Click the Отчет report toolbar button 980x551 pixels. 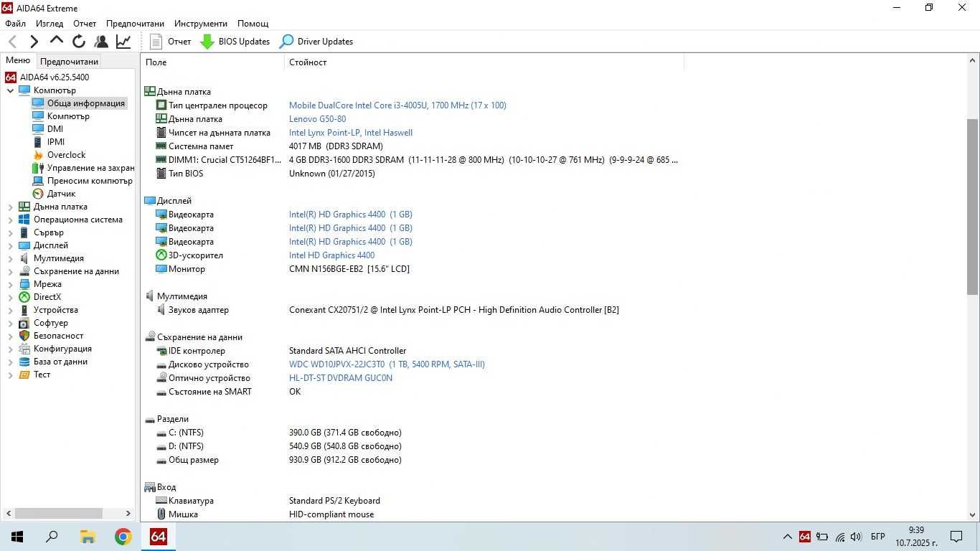171,42
